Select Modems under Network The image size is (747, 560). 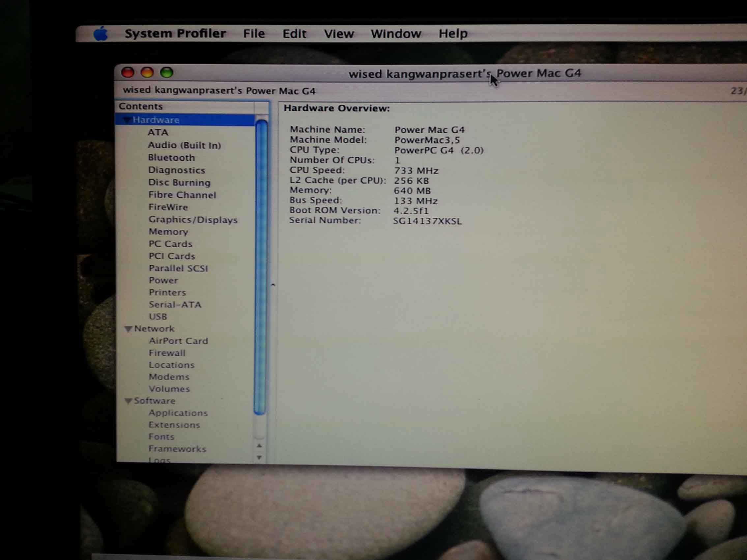click(169, 377)
